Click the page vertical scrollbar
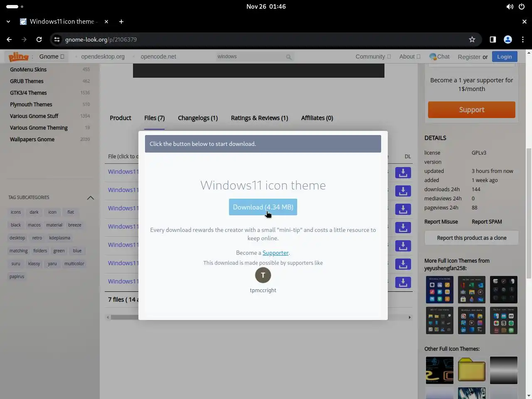This screenshot has height=399, width=532. coord(529,214)
